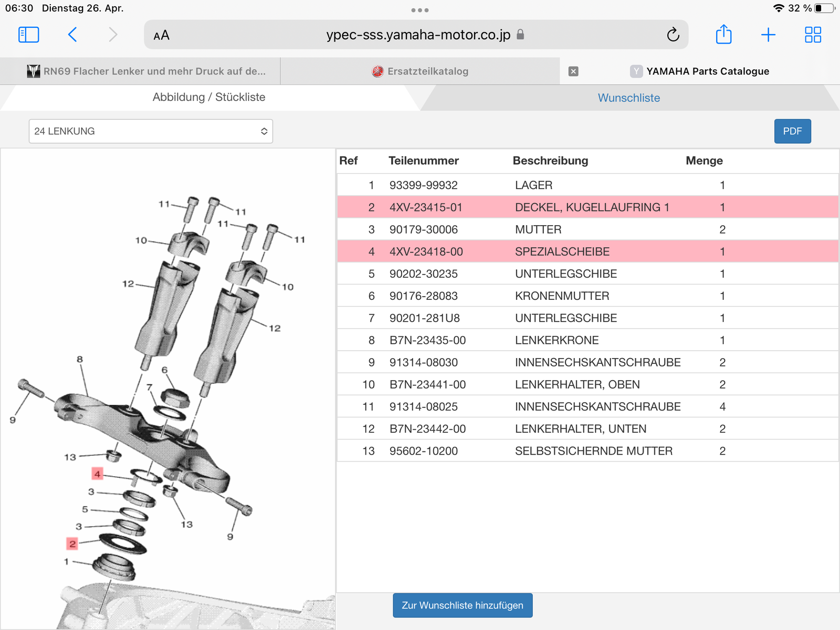The height and width of the screenshot is (630, 840).
Task: Expand the 24 LENKUNG section dropdown
Action: pyautogui.click(x=151, y=131)
